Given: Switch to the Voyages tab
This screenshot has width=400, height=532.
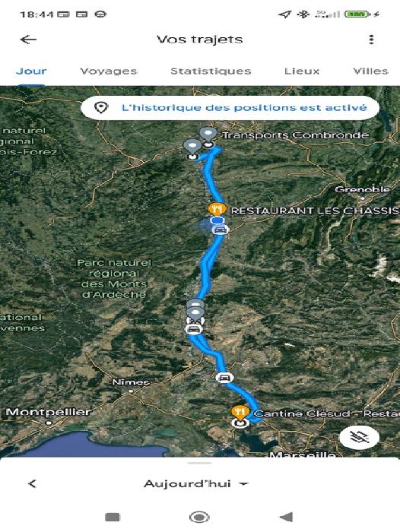Looking at the screenshot, I should click(x=109, y=71).
